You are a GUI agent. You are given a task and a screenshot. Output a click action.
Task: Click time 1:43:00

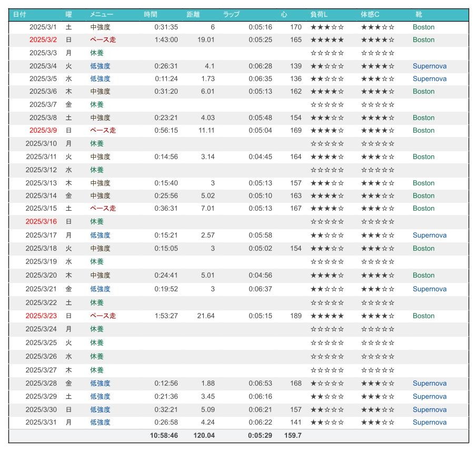pyautogui.click(x=166, y=40)
